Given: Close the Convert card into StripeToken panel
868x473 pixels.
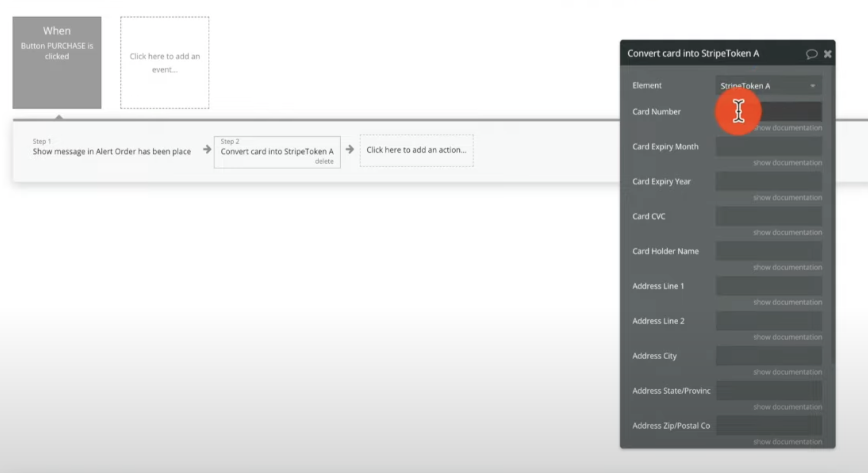Looking at the screenshot, I should coord(828,54).
